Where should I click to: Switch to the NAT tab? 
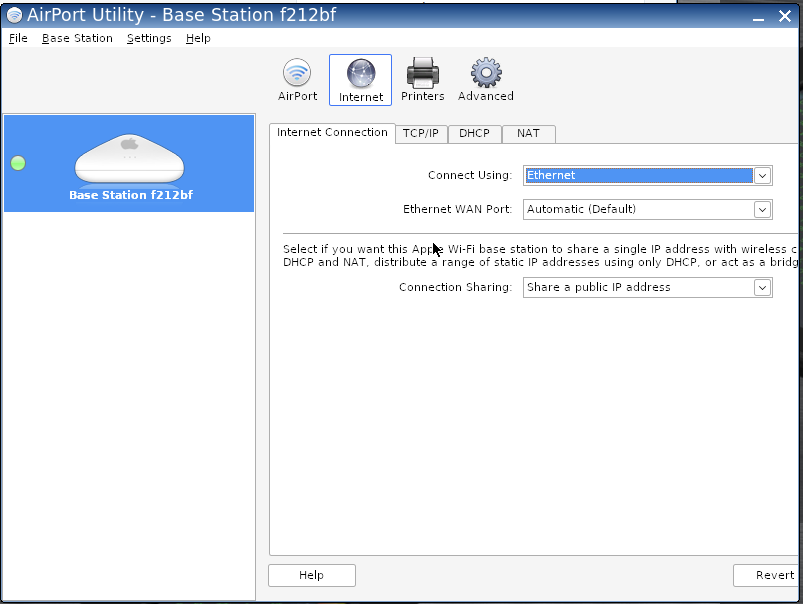[x=528, y=134]
